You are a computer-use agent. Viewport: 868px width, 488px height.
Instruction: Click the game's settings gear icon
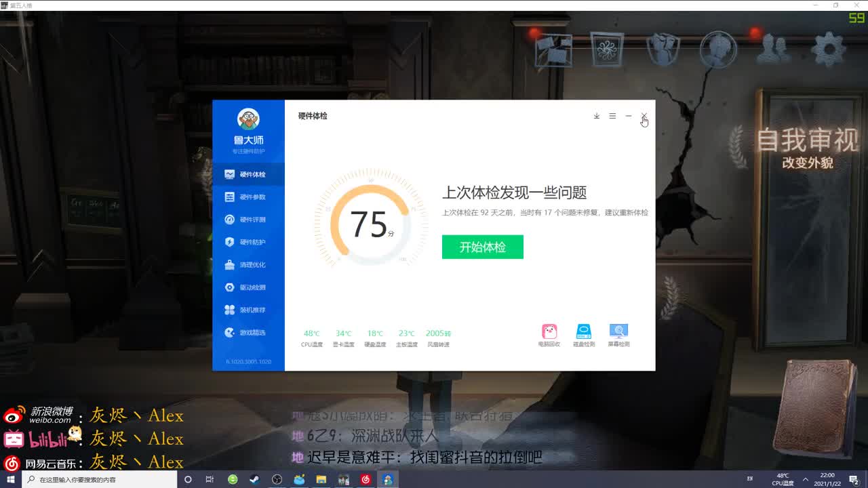coord(829,49)
